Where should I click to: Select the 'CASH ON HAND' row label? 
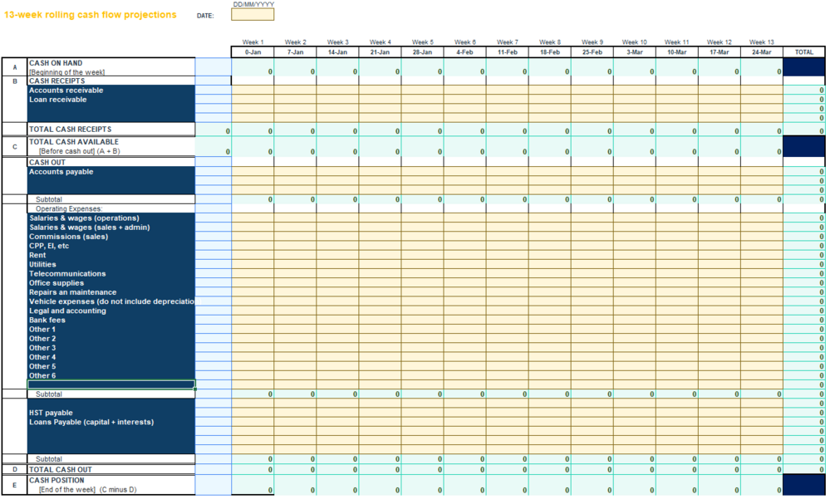click(x=56, y=63)
